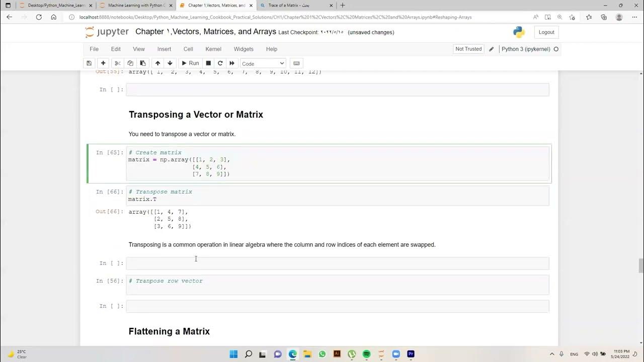644x362 pixels.
Task: Open Adobe Illustrator from taskbar
Action: 337,354
